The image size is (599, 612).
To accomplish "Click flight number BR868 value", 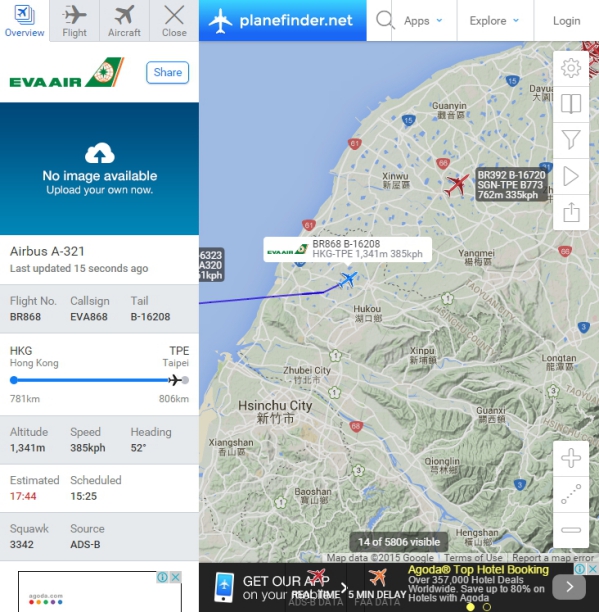I will tap(25, 317).
